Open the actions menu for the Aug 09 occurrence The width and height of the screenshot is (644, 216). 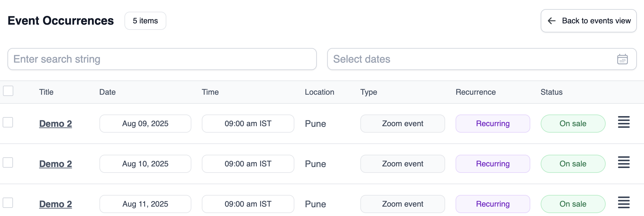click(x=624, y=122)
